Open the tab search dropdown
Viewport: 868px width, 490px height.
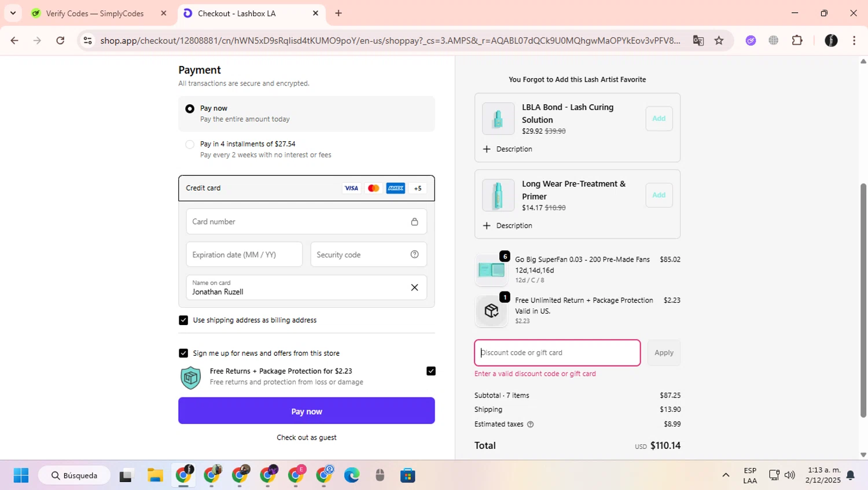tap(13, 13)
